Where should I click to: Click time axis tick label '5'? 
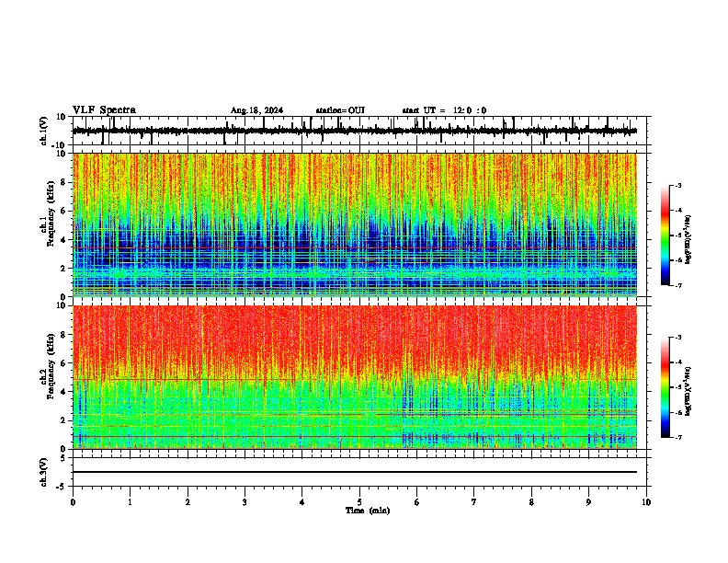point(359,502)
